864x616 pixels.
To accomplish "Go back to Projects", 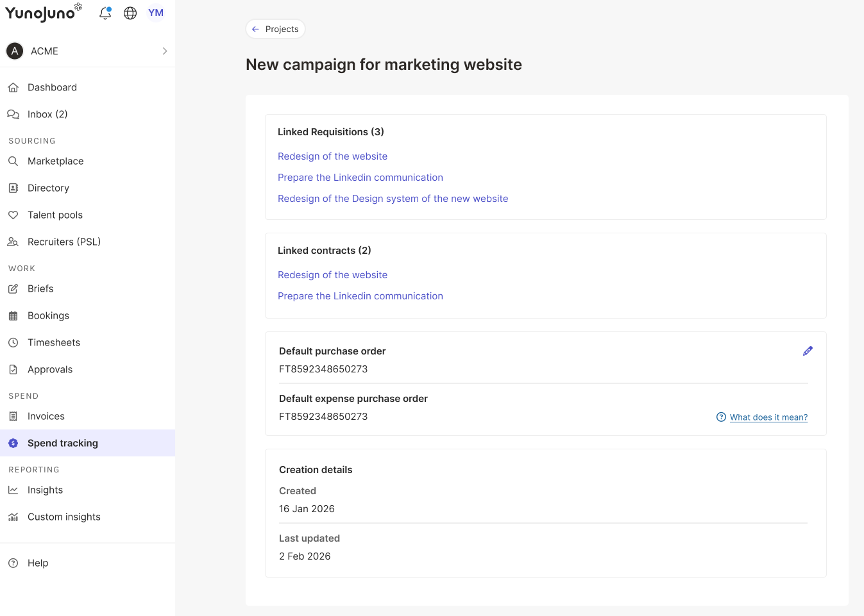I will pos(275,29).
